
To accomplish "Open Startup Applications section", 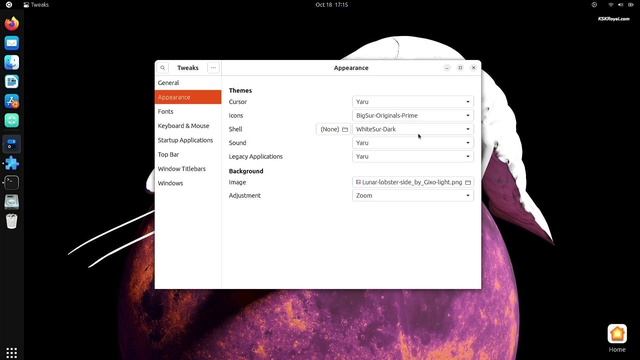I will [x=188, y=140].
